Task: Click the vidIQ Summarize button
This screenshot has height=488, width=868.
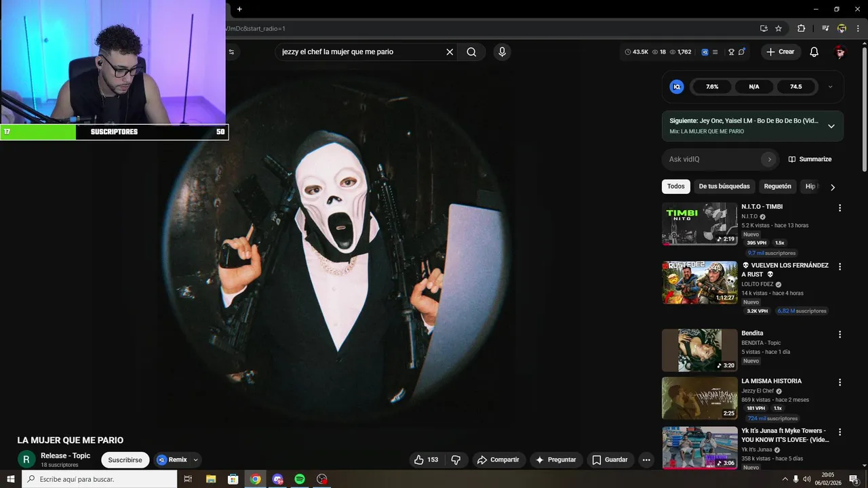Action: (810, 159)
